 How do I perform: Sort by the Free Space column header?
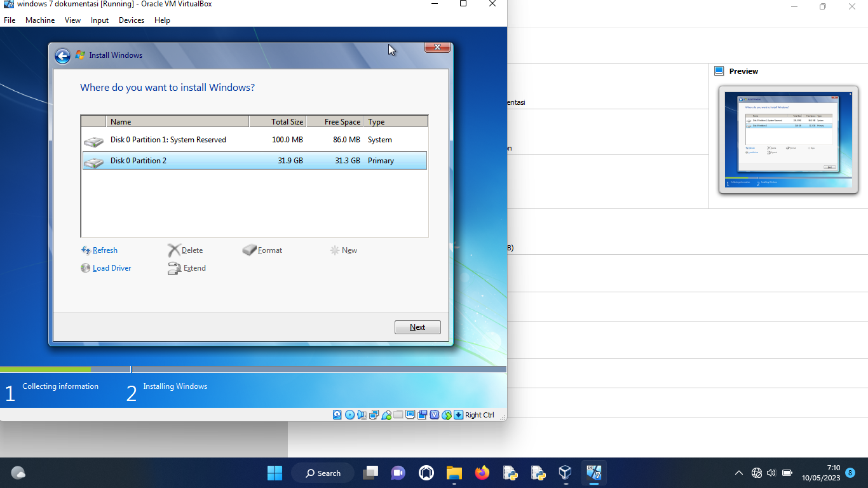click(335, 121)
